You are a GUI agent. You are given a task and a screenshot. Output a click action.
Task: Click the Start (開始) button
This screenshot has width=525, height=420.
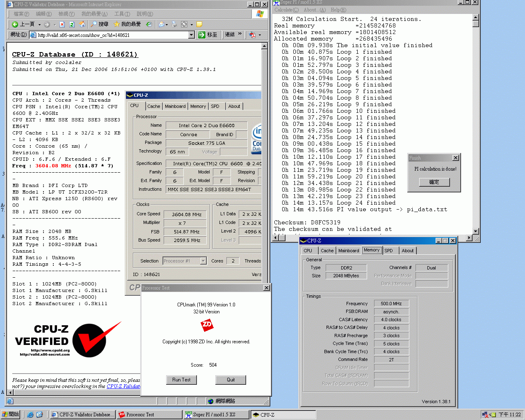click(10, 415)
